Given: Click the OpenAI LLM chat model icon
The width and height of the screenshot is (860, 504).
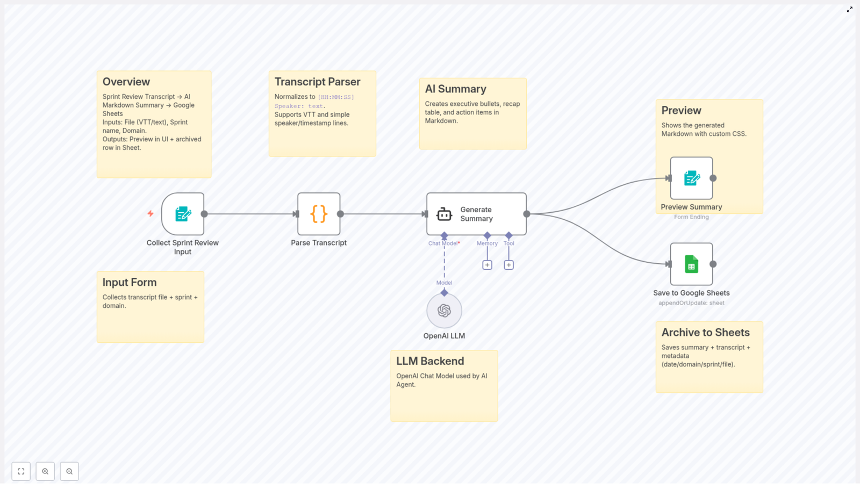Looking at the screenshot, I should point(444,311).
